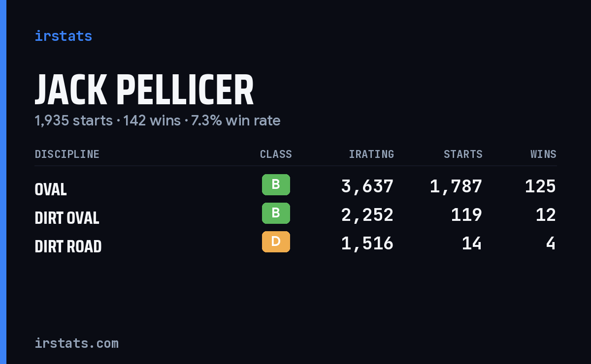Select the OVAL discipline row label
Image resolution: width=591 pixels, height=364 pixels.
[51, 189]
